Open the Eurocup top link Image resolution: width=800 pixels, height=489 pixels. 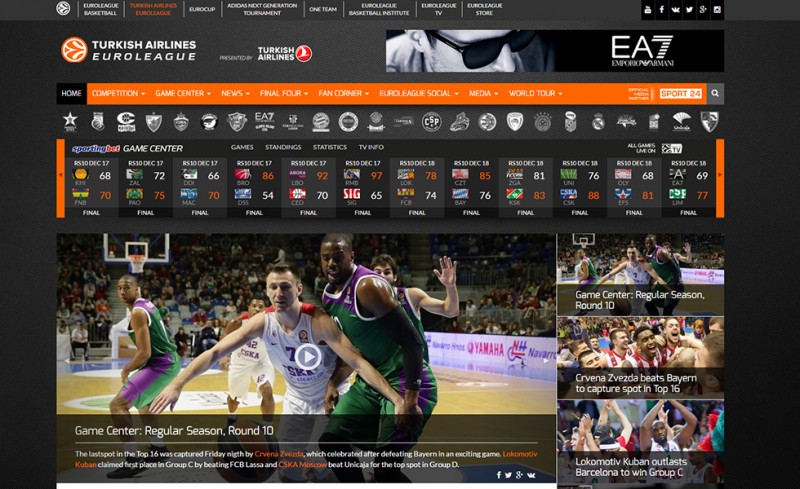[202, 9]
